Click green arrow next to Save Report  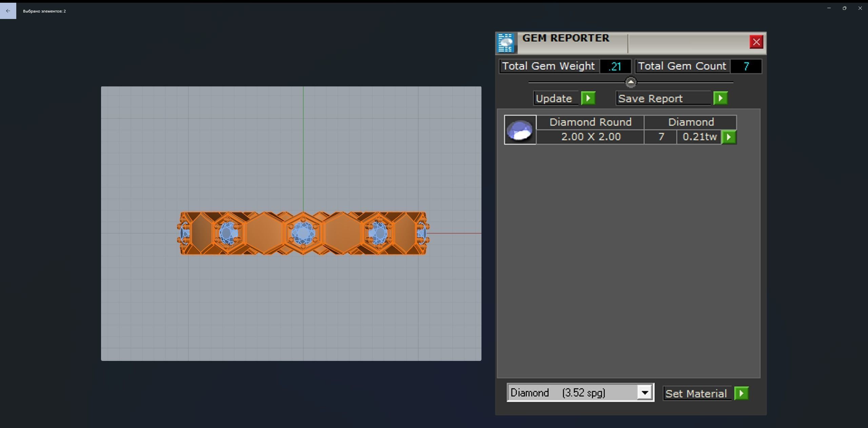coord(720,98)
